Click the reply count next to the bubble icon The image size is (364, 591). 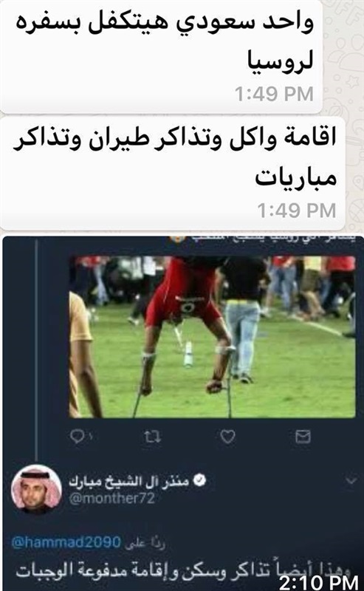pos(90,437)
